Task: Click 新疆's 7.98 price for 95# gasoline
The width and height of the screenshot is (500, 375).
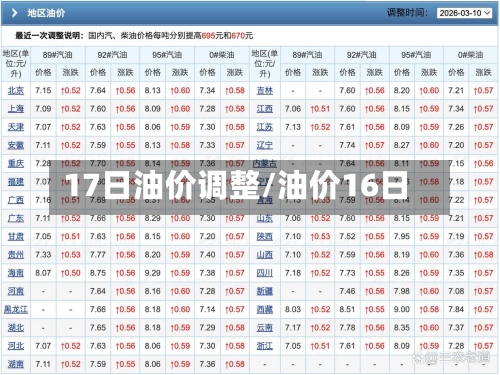Action: tap(402, 291)
